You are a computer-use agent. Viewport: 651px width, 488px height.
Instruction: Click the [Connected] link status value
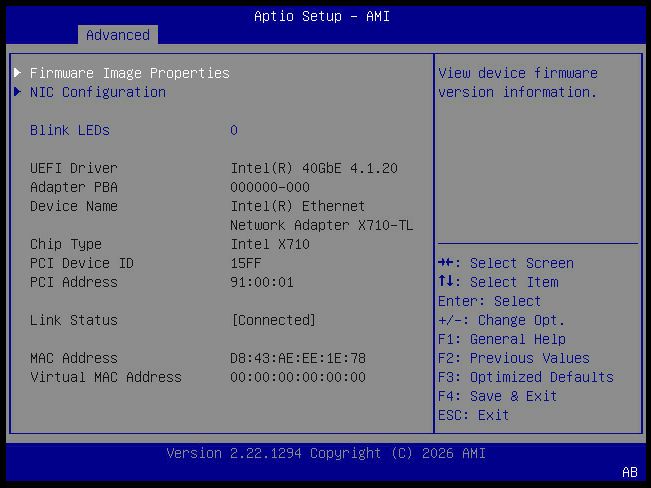[274, 320]
